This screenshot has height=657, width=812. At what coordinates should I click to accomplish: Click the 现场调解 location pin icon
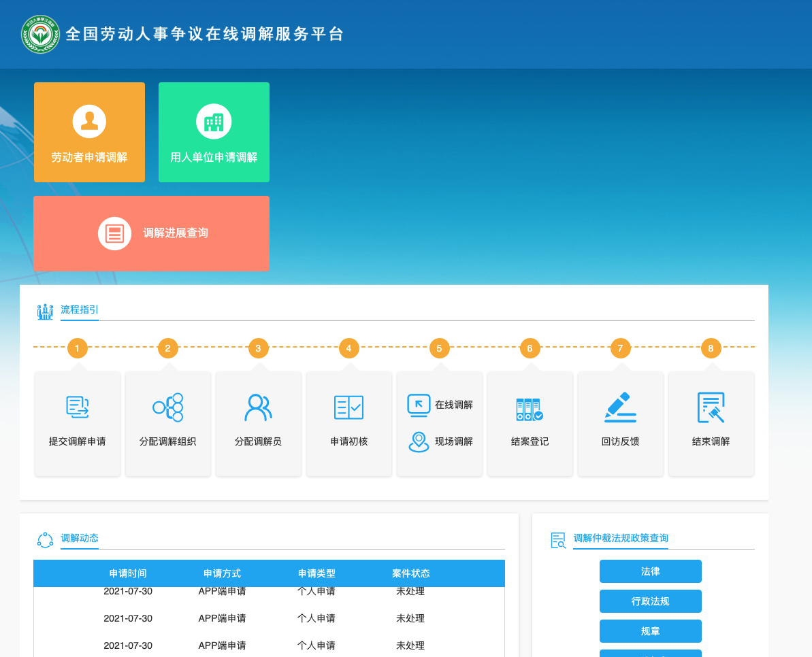click(x=419, y=442)
